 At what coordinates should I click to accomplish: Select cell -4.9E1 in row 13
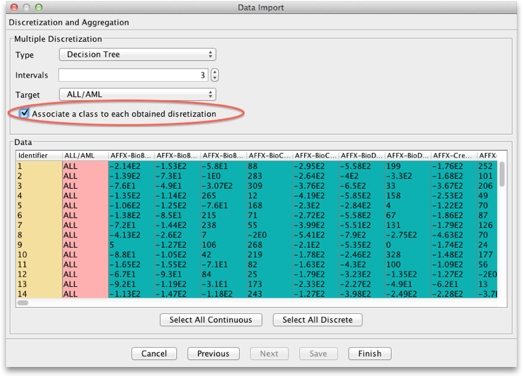[408, 284]
